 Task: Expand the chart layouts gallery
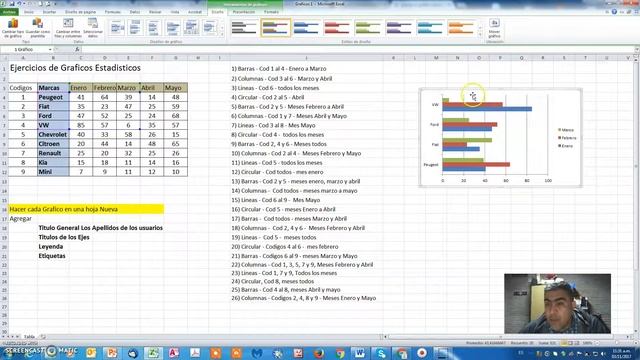click(x=222, y=34)
